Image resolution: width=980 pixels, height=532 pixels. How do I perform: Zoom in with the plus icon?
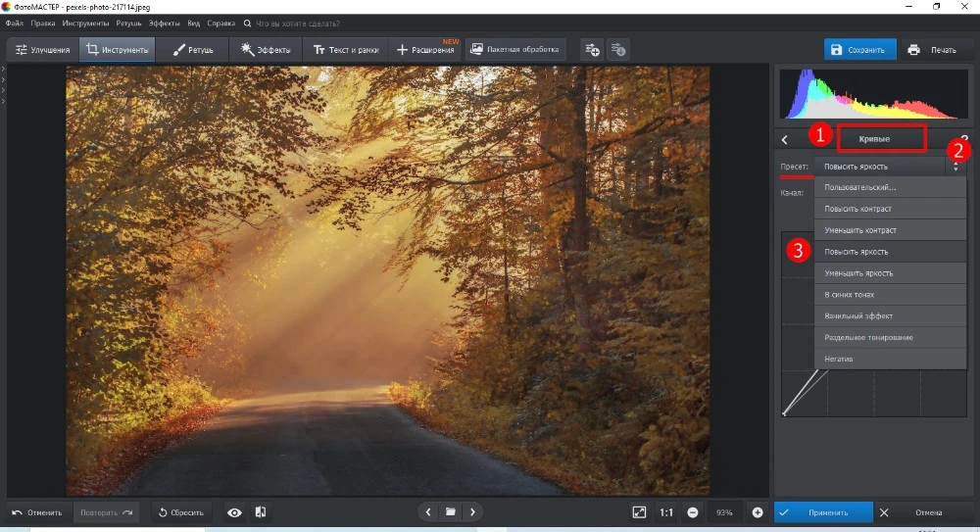[758, 512]
